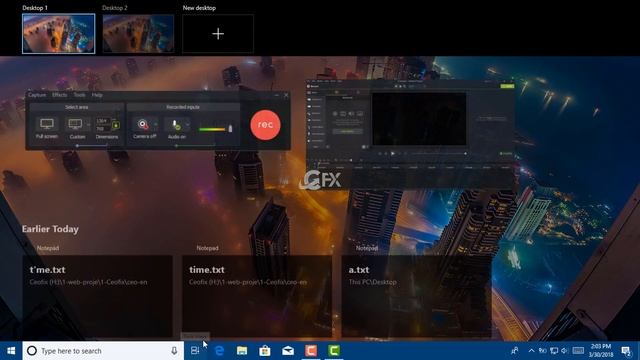Open the volume tray icon
This screenshot has height=360, width=640.
564,351
